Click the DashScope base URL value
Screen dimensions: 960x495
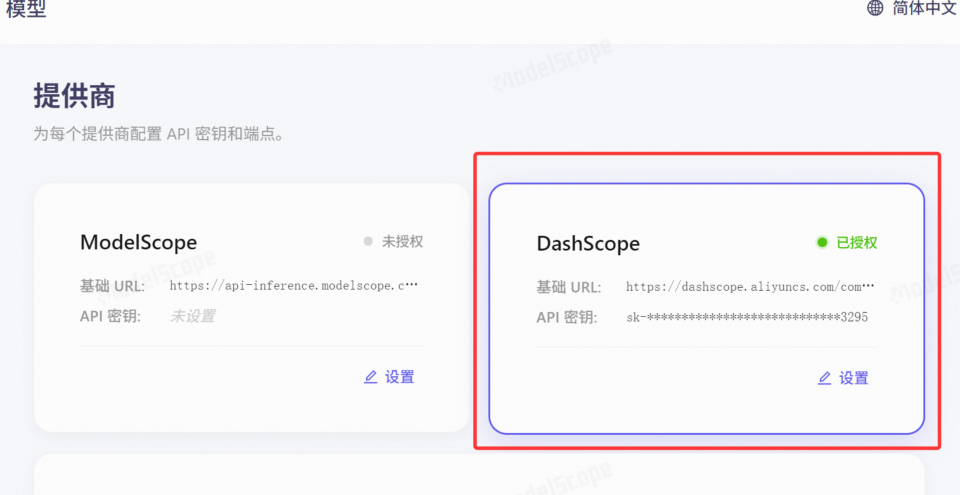click(750, 286)
